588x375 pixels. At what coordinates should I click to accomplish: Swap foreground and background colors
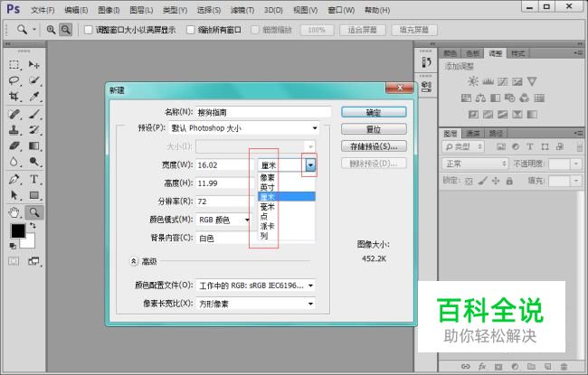[x=33, y=226]
